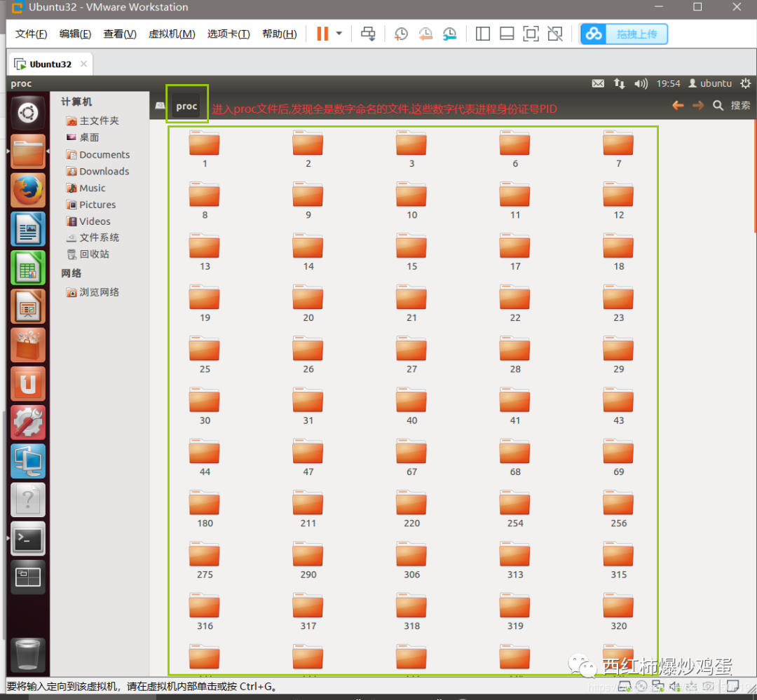Select Documents in the sidebar

pos(99,154)
